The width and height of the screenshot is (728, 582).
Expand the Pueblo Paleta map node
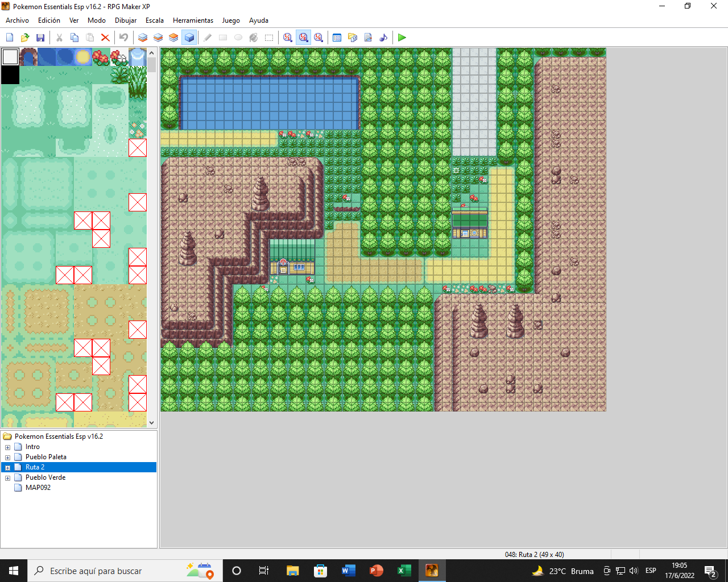tap(7, 458)
